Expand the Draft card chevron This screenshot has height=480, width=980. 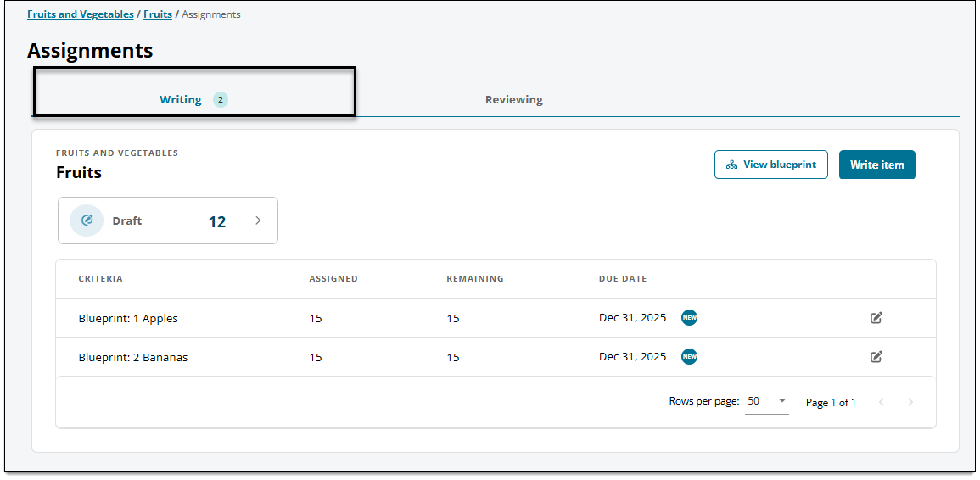click(258, 220)
